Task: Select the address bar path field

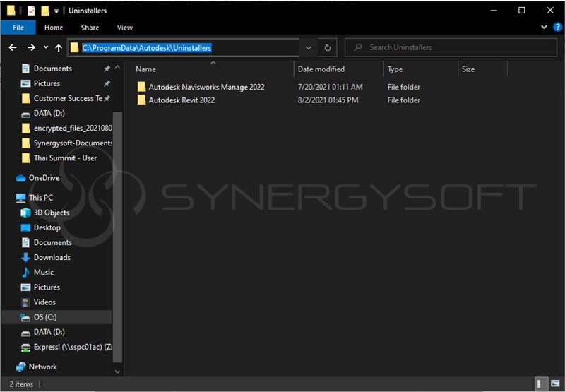Action: [x=184, y=47]
